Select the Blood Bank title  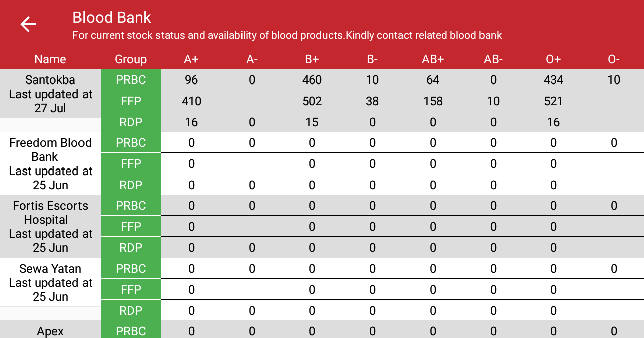(x=112, y=18)
